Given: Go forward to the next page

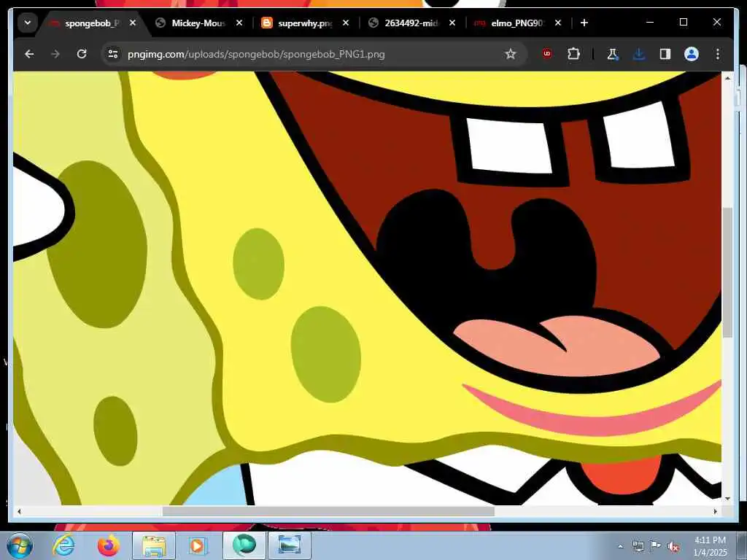Looking at the screenshot, I should coord(55,54).
